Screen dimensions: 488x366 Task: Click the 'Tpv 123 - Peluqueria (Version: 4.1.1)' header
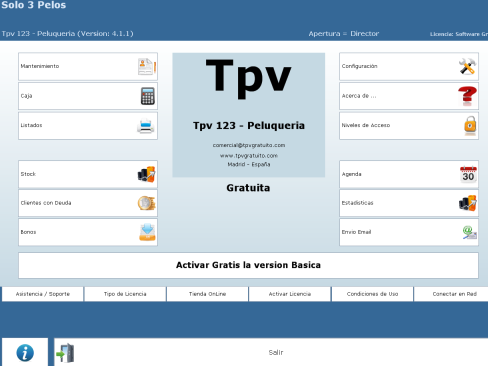pyautogui.click(x=68, y=34)
